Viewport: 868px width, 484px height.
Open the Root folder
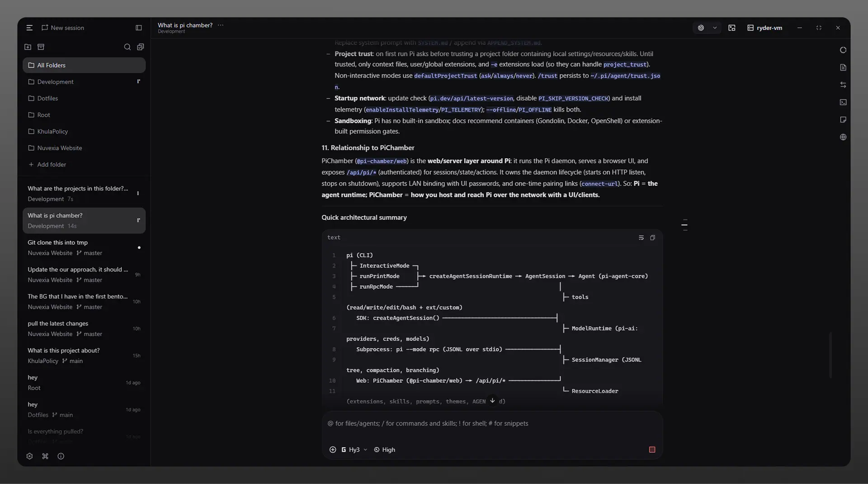pos(84,115)
